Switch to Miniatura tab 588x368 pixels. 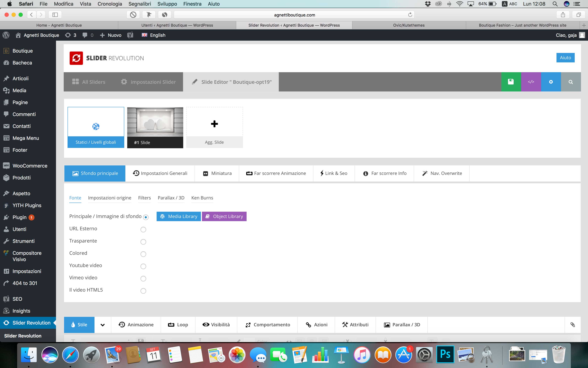point(217,173)
